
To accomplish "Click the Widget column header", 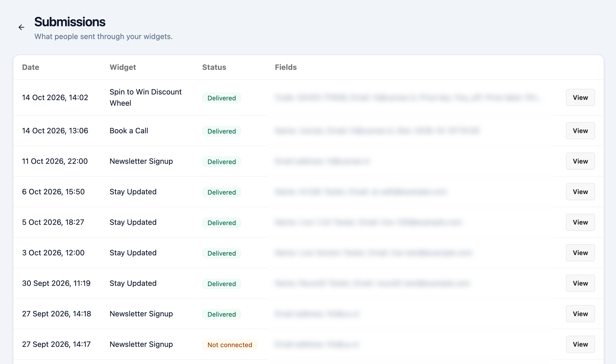I will coord(123,67).
